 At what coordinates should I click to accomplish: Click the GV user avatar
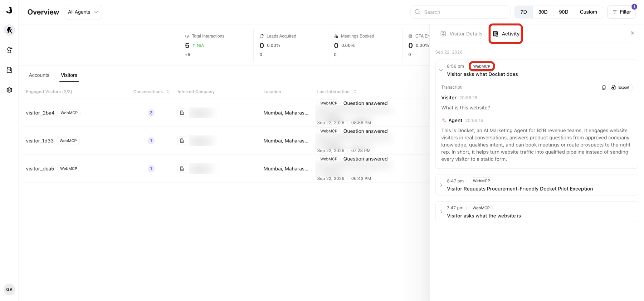click(9, 289)
